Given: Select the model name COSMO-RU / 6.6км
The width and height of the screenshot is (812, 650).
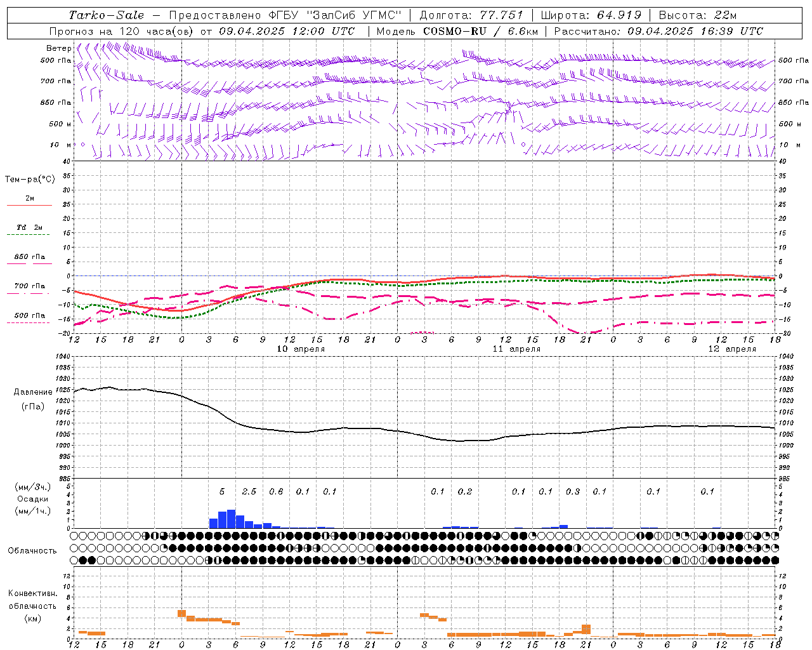Looking at the screenshot, I should [481, 31].
